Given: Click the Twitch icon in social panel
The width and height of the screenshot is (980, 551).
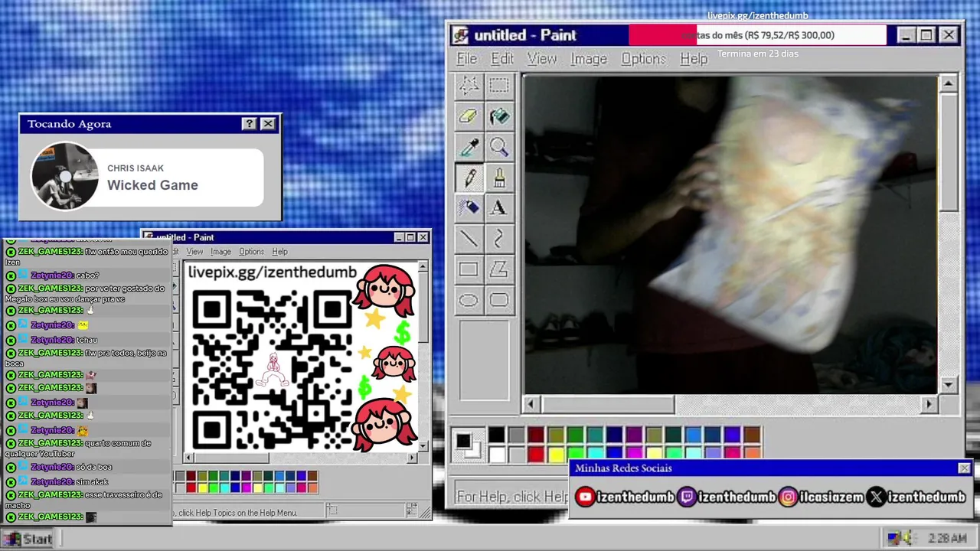Looking at the screenshot, I should click(688, 497).
